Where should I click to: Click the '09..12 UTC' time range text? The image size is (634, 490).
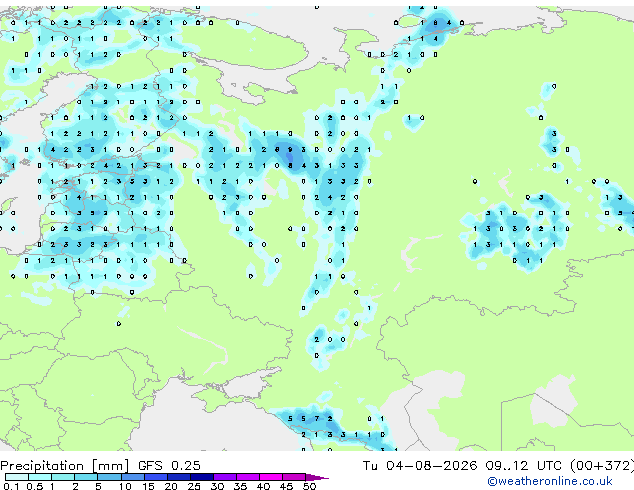pyautogui.click(x=524, y=466)
